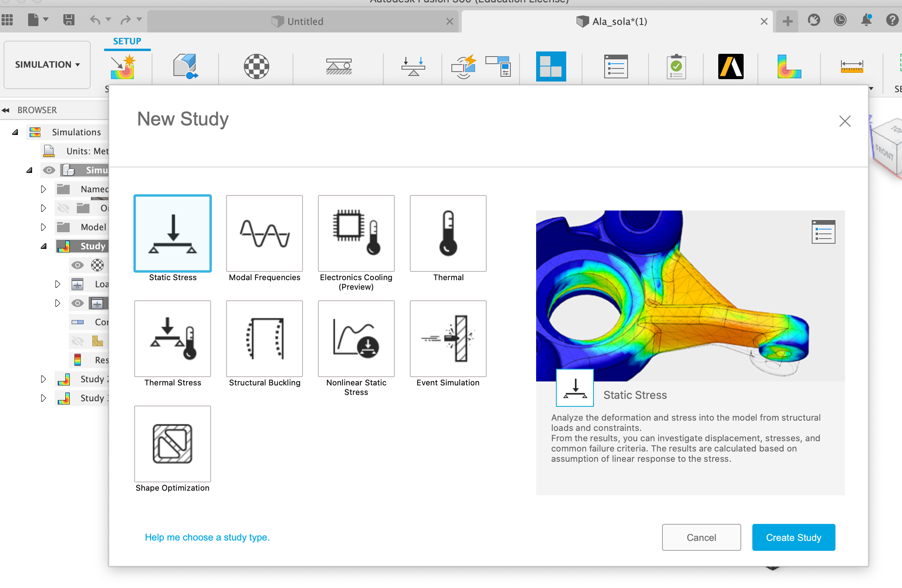Select Nonlinear Static Stress study
902x588 pixels.
[x=356, y=338]
